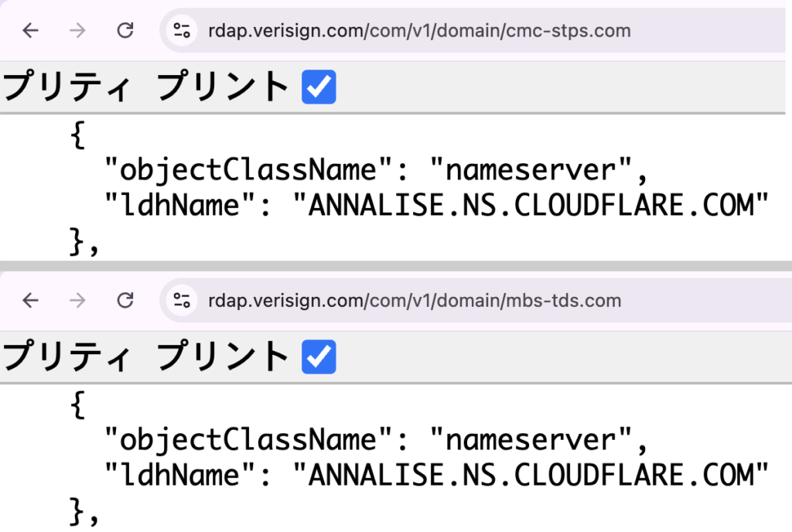This screenshot has width=792, height=532.
Task: Click Back arrow in mbs-tds.com browser window
Action: tap(31, 301)
